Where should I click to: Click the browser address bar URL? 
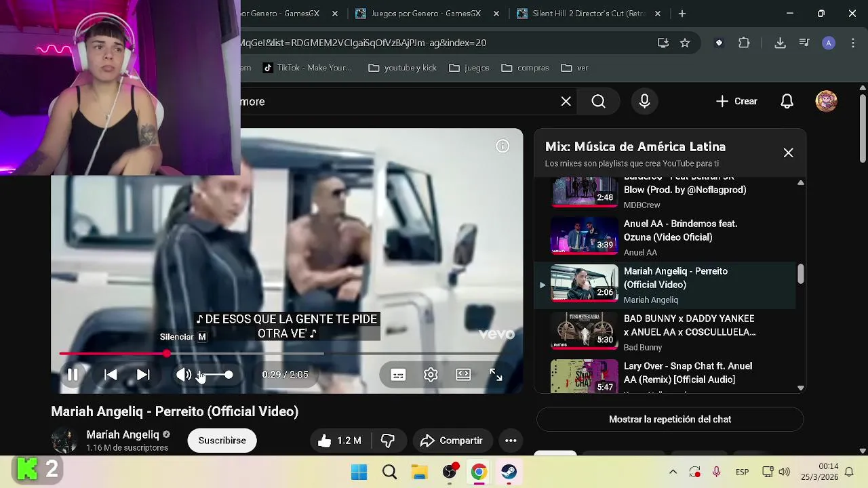(363, 43)
